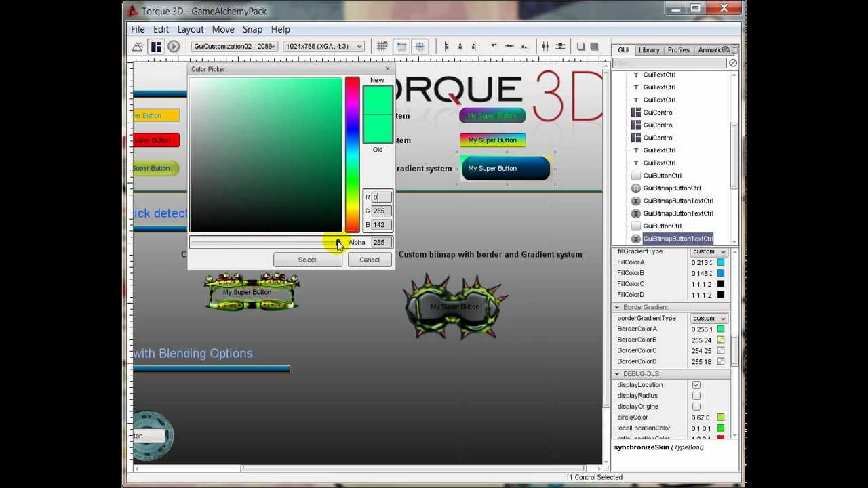The width and height of the screenshot is (868, 488).
Task: Open the localLocationColor green swatch
Action: coord(721,428)
